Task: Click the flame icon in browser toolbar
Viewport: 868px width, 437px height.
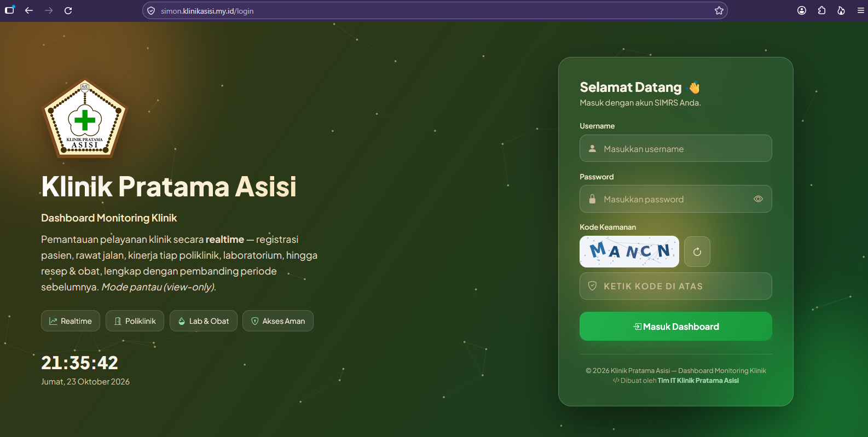Action: click(x=841, y=10)
